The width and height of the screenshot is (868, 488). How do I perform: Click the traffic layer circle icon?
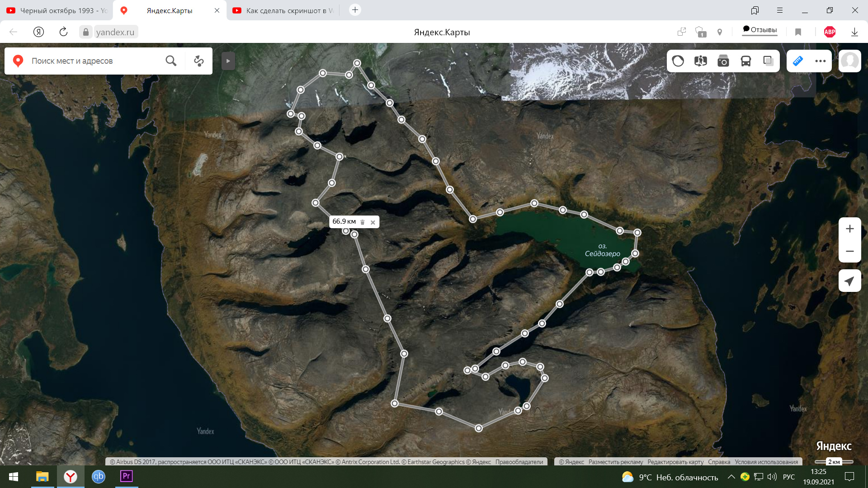coord(678,61)
